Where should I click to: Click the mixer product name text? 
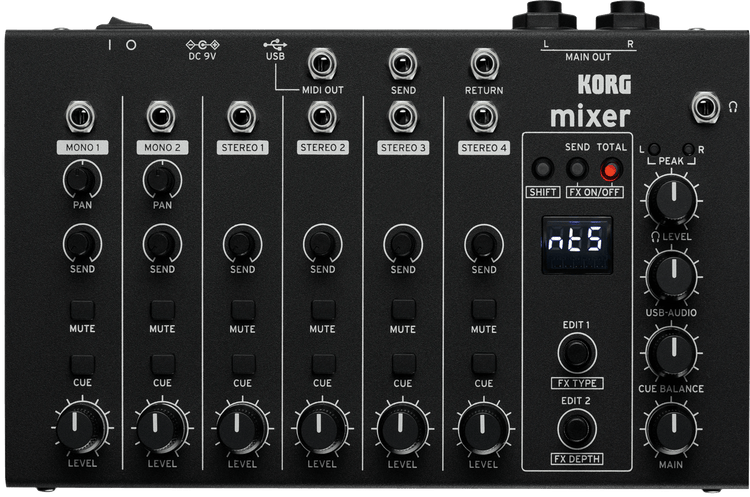pos(590,117)
